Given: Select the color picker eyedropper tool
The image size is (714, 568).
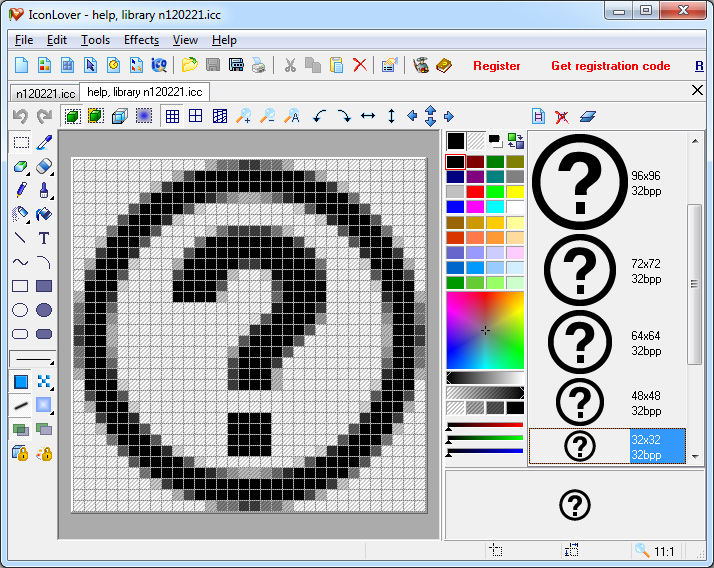Looking at the screenshot, I should coord(44,142).
